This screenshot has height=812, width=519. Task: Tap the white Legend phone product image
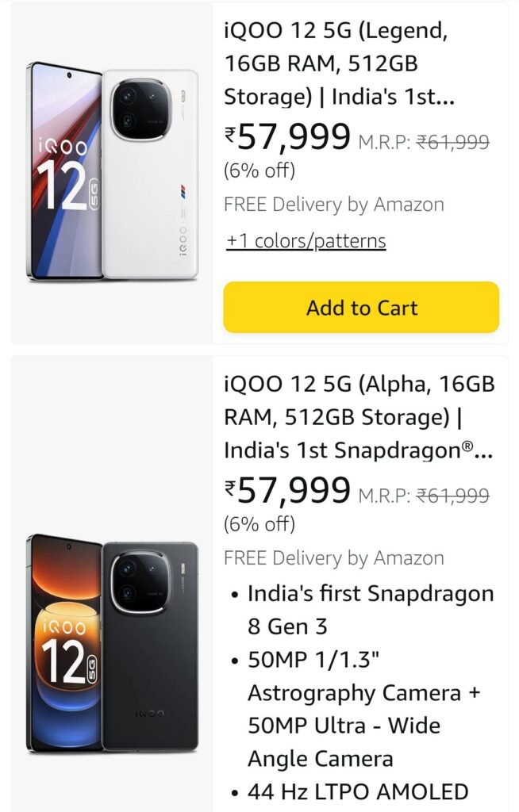pos(111,173)
